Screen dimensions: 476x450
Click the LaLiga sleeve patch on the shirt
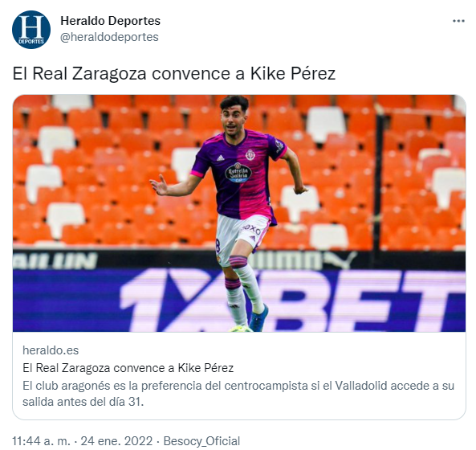279,145
